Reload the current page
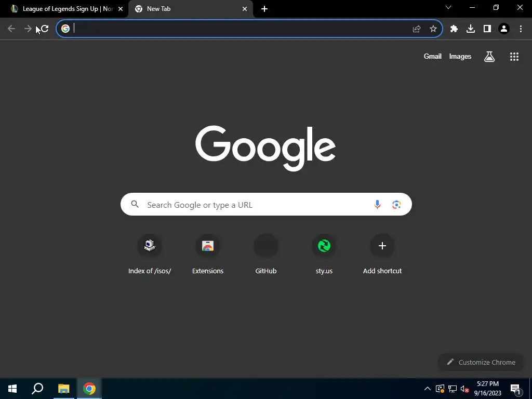This screenshot has height=399, width=532. coord(45,29)
